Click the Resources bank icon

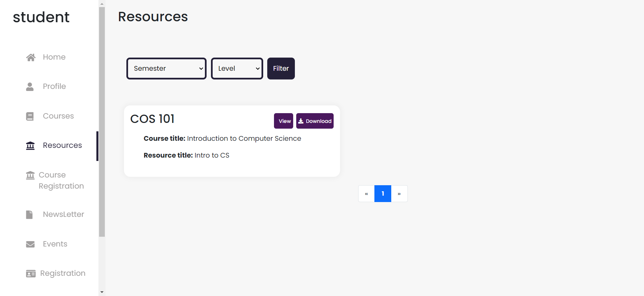(x=30, y=145)
